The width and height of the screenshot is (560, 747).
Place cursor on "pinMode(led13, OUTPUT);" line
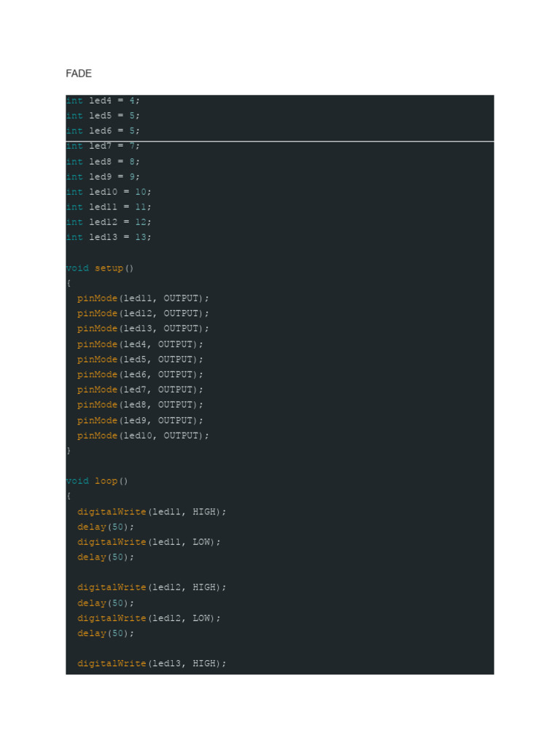click(x=143, y=329)
